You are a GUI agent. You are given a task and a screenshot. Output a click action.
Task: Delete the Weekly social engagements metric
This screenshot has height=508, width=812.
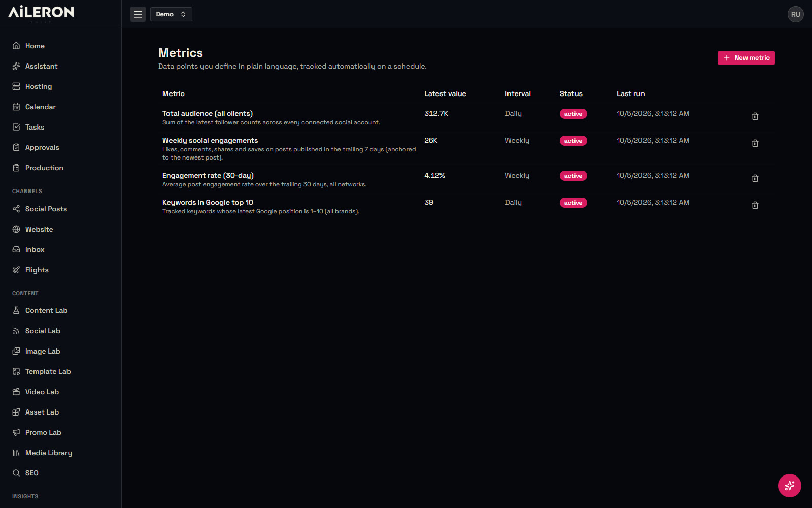coord(755,143)
